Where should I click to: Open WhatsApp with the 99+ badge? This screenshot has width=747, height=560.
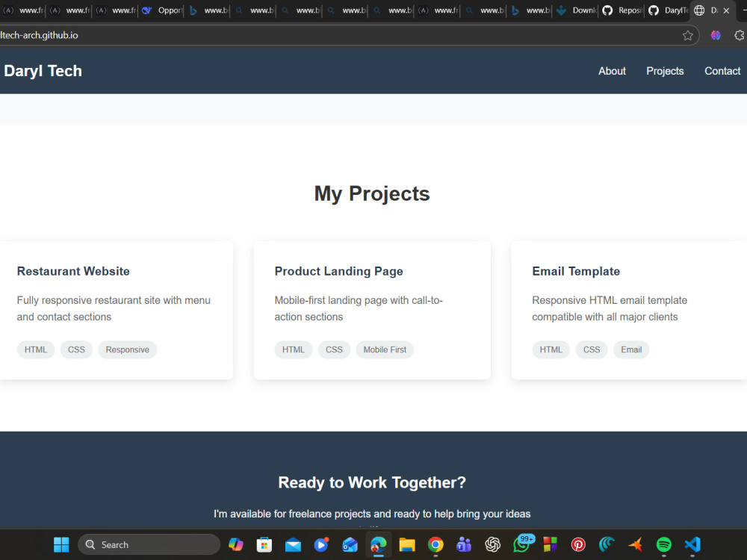pyautogui.click(x=522, y=544)
